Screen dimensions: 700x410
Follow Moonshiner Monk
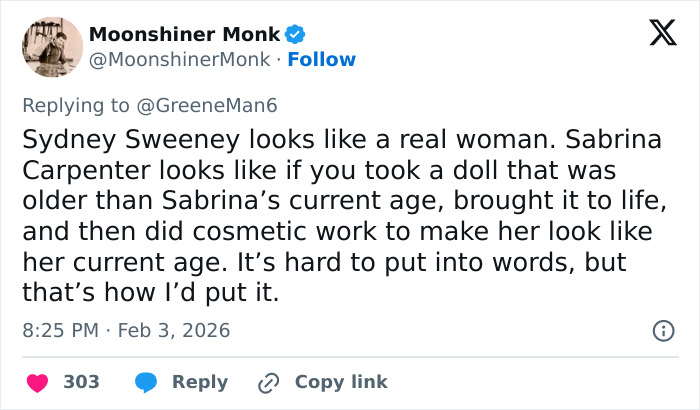click(321, 60)
